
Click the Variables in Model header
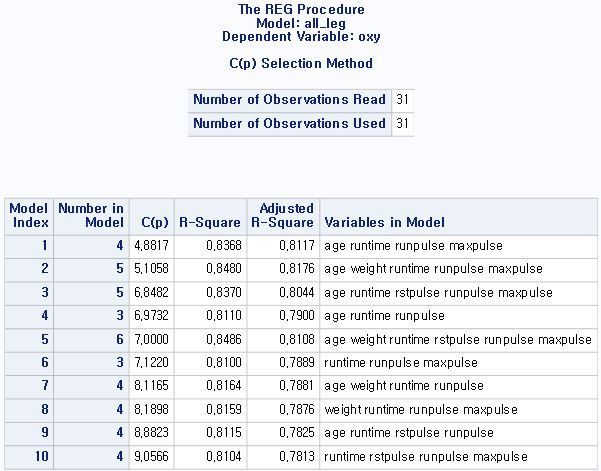click(459, 217)
